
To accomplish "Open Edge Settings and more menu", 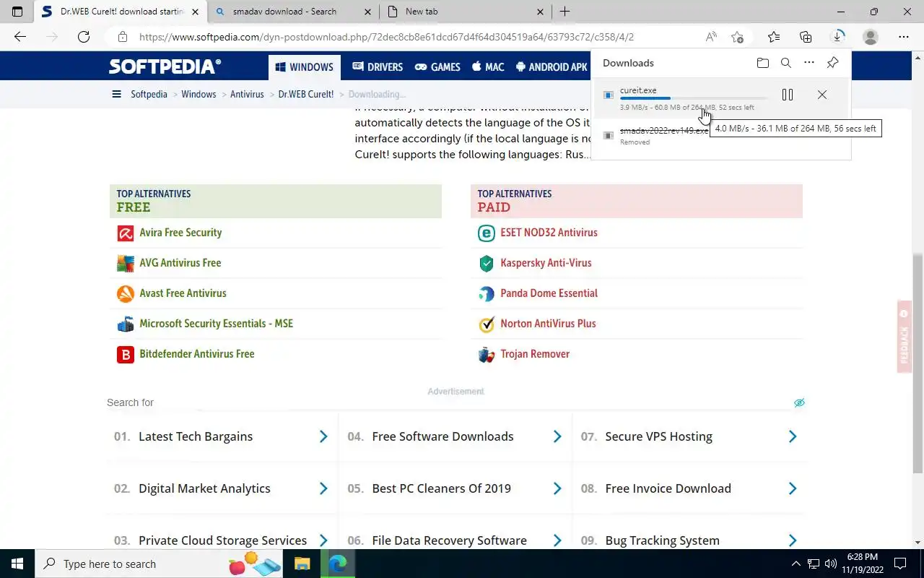I will tap(904, 37).
